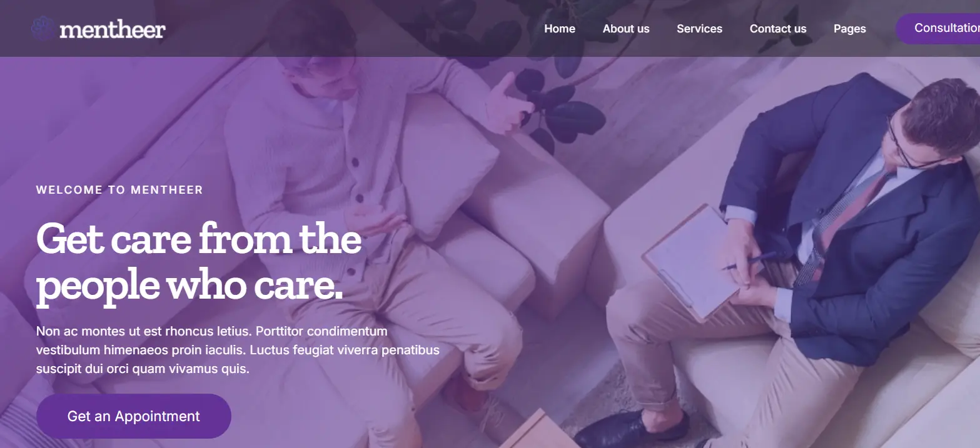Click the 'people who care.' headline line

(x=190, y=286)
